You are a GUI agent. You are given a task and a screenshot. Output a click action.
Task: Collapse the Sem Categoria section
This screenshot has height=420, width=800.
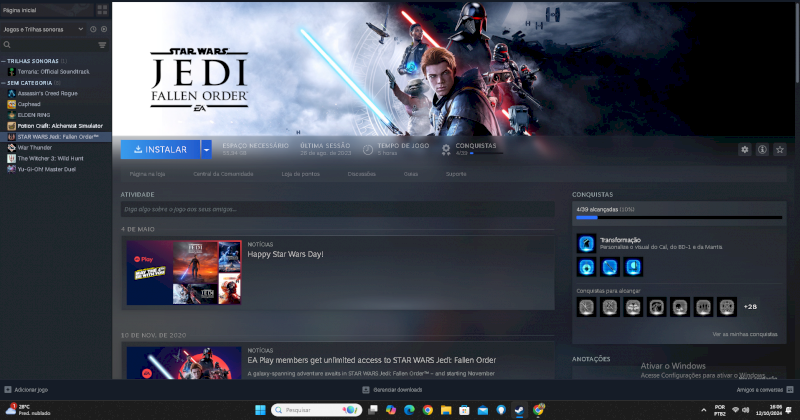pos(3,82)
